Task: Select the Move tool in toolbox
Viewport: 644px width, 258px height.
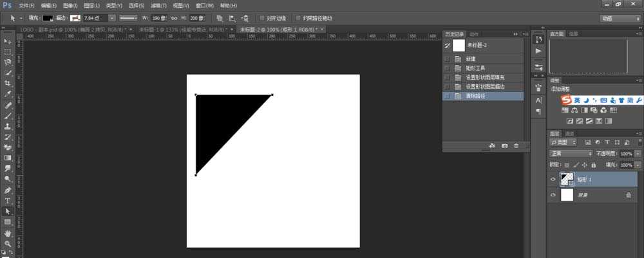Action: 8,41
